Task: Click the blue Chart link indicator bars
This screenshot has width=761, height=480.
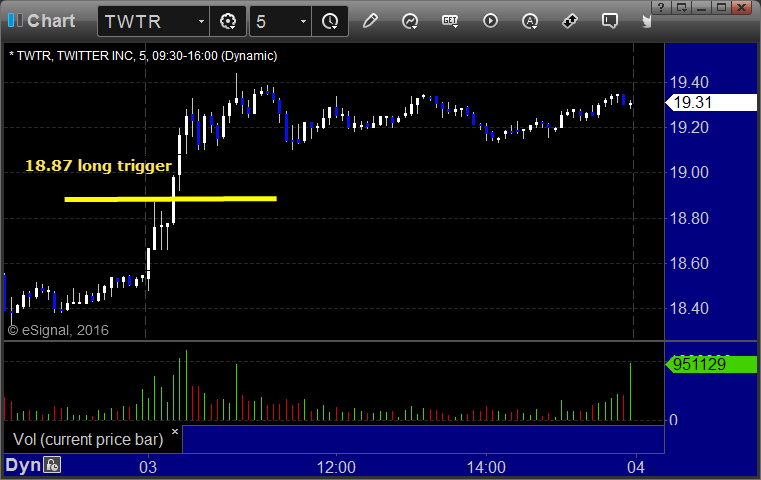Action: (x=15, y=20)
